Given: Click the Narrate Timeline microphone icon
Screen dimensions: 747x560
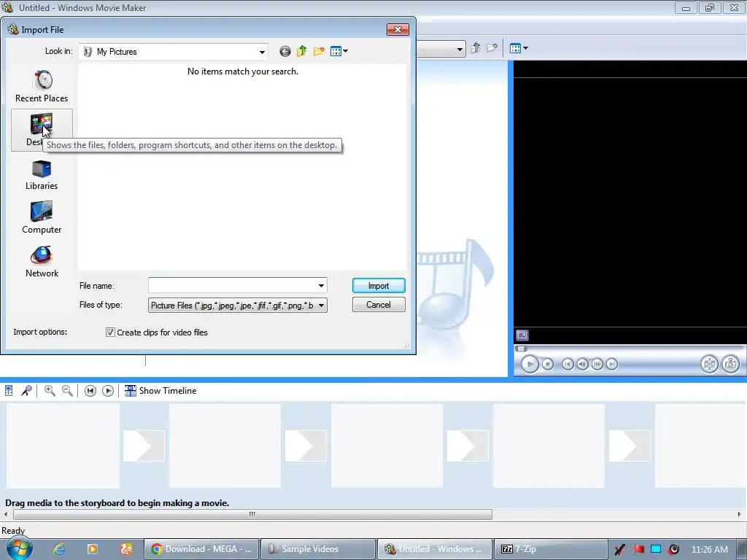Looking at the screenshot, I should pos(27,391).
